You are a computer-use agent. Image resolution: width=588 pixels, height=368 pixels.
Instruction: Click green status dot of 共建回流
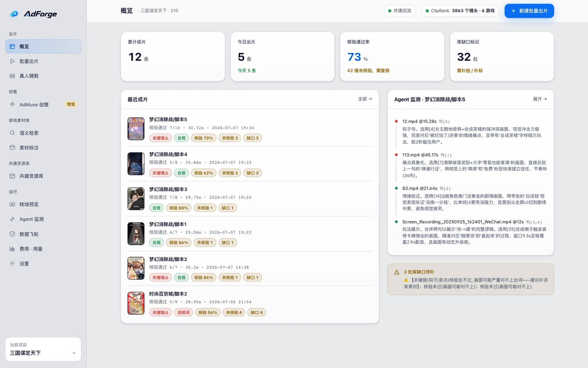click(x=390, y=11)
